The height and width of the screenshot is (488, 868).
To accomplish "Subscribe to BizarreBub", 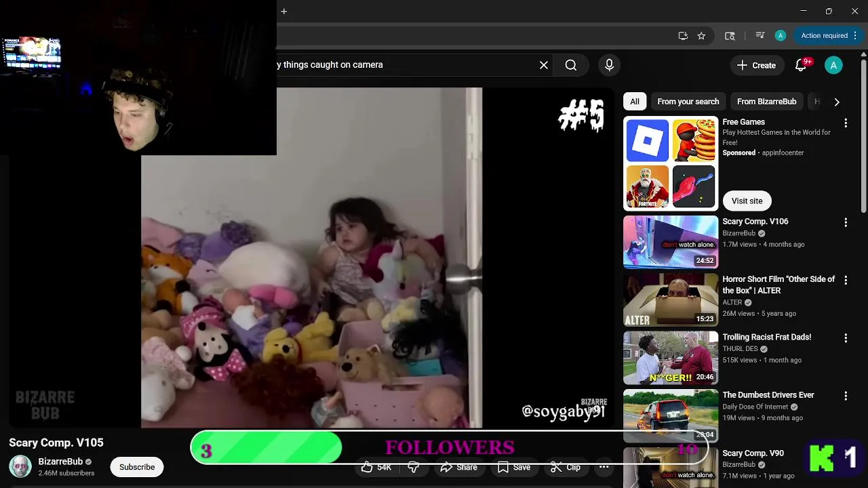I will coord(137,467).
